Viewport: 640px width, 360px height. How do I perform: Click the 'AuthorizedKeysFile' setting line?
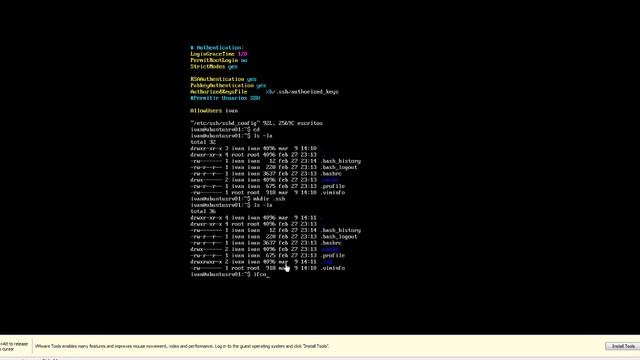(264, 92)
